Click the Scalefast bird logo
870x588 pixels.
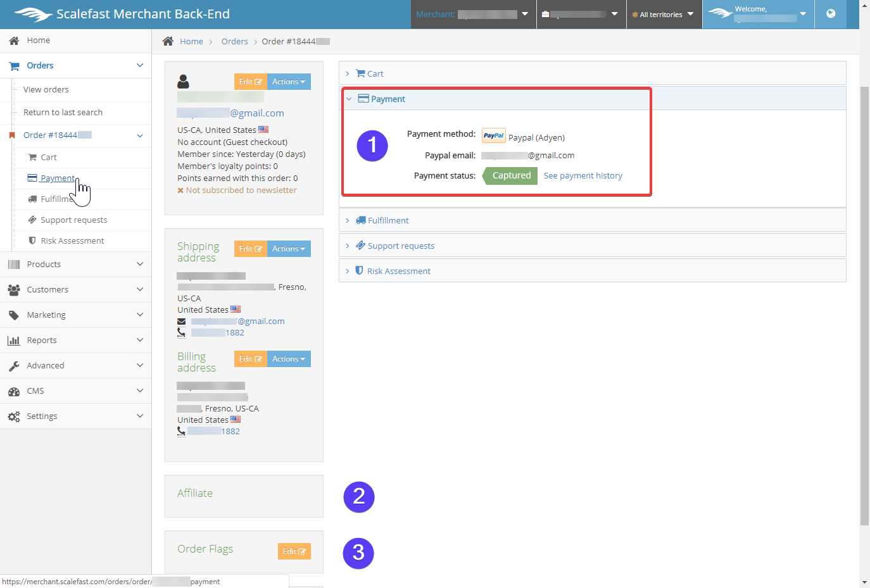coord(33,14)
